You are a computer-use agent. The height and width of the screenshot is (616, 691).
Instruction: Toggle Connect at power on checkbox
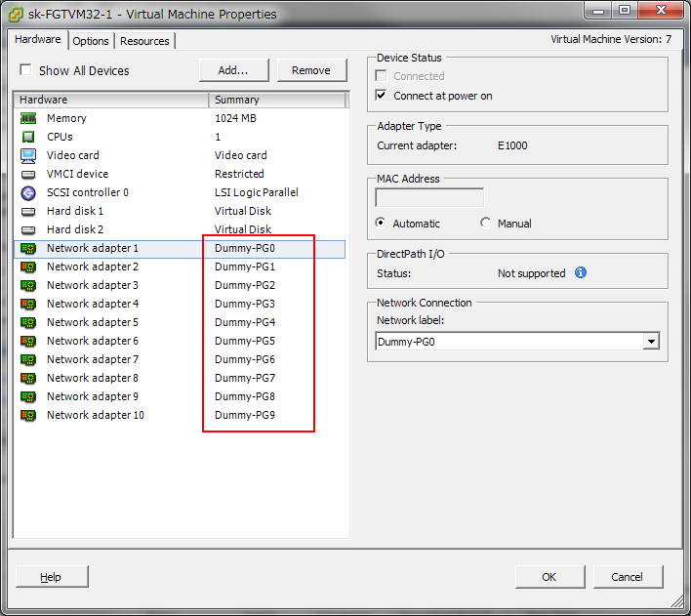(382, 96)
